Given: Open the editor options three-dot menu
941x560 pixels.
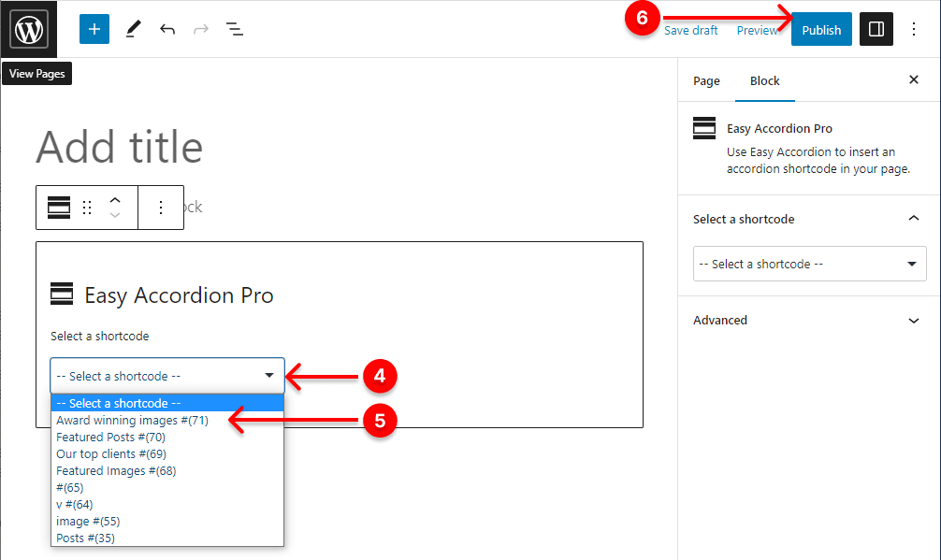Looking at the screenshot, I should click(913, 29).
